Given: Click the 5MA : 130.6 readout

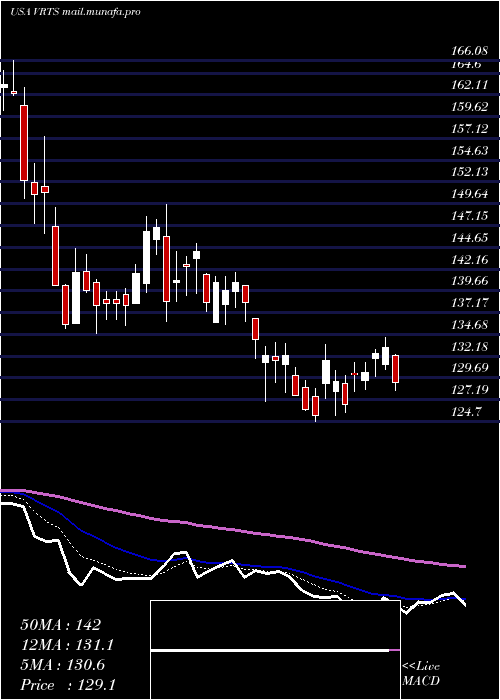Looking at the screenshot, I should point(62,666).
